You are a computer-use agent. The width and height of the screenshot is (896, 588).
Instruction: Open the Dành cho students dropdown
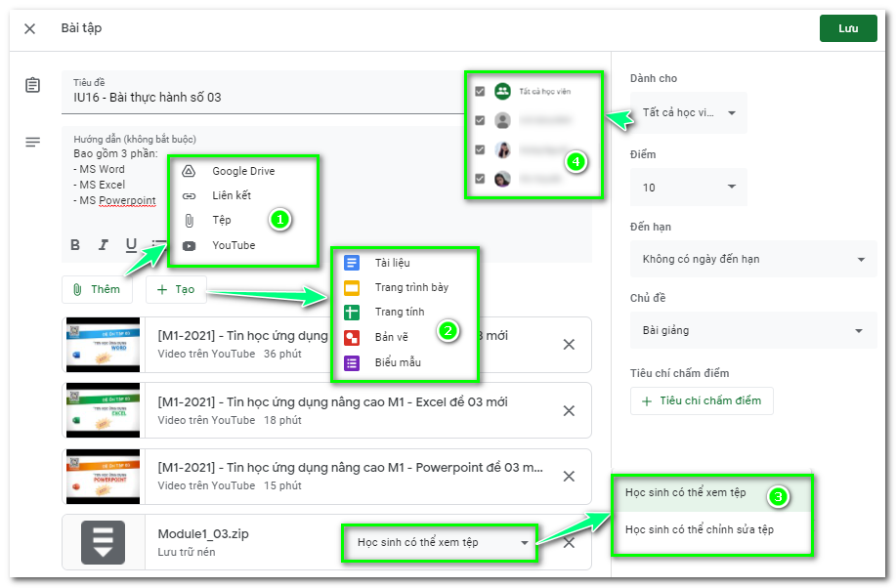click(x=689, y=112)
